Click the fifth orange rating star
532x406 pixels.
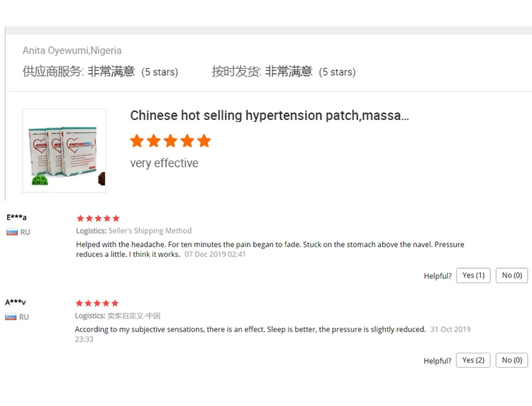[x=204, y=141]
